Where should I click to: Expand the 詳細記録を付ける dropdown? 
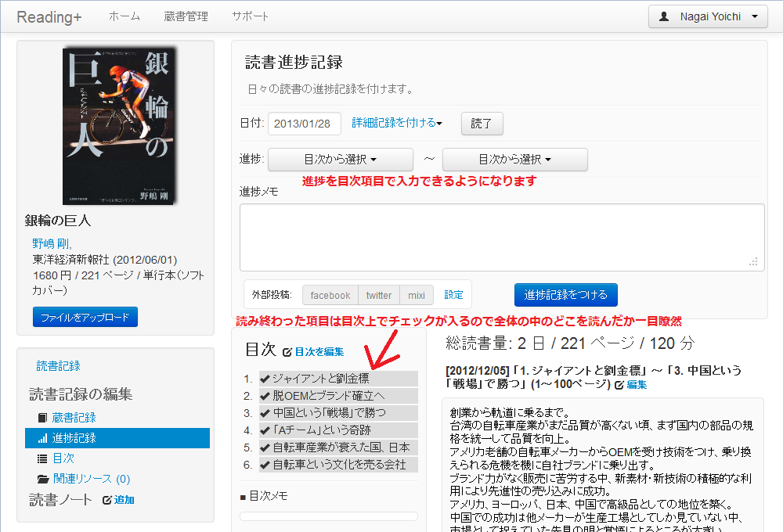click(397, 123)
